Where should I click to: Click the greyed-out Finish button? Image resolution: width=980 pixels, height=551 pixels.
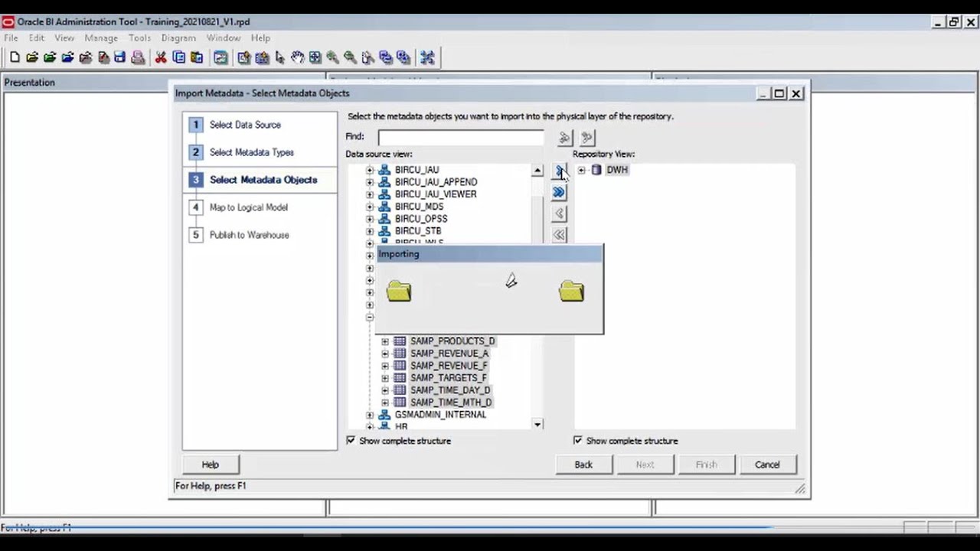pos(706,465)
